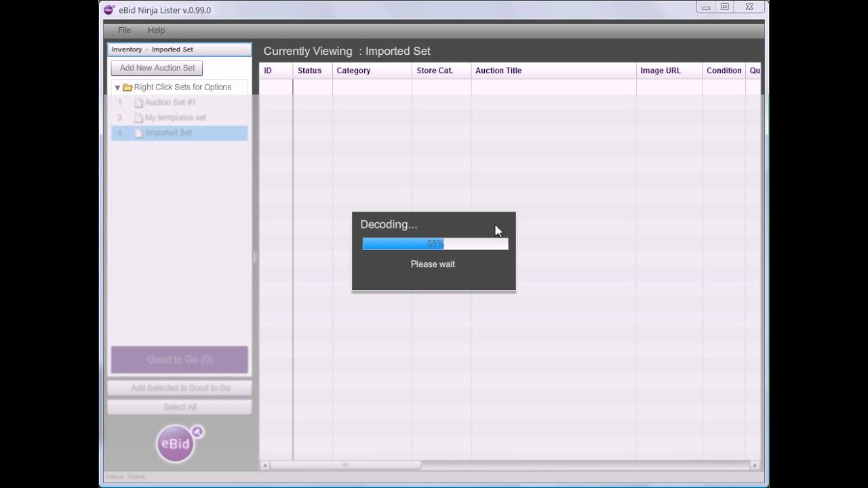Click the Auction Title column header

tap(554, 70)
